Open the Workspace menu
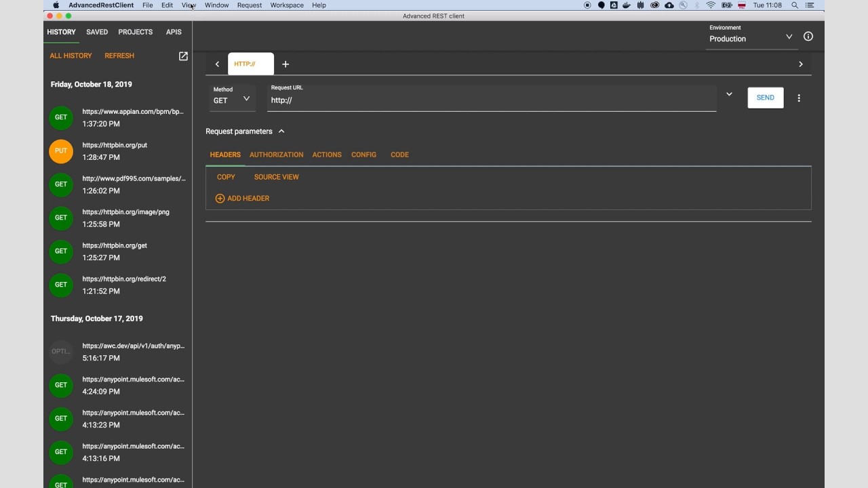The width and height of the screenshot is (868, 488). [x=286, y=5]
